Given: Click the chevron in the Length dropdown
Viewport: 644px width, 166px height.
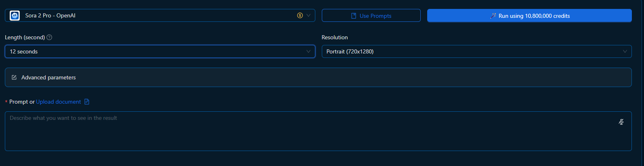Looking at the screenshot, I should coord(308,51).
